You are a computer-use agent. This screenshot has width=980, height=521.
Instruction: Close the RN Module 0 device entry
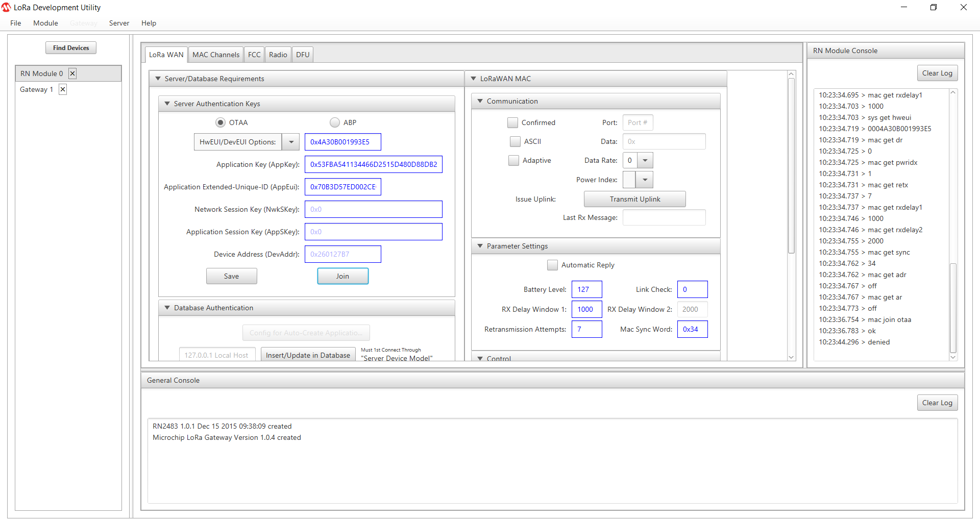(x=72, y=73)
